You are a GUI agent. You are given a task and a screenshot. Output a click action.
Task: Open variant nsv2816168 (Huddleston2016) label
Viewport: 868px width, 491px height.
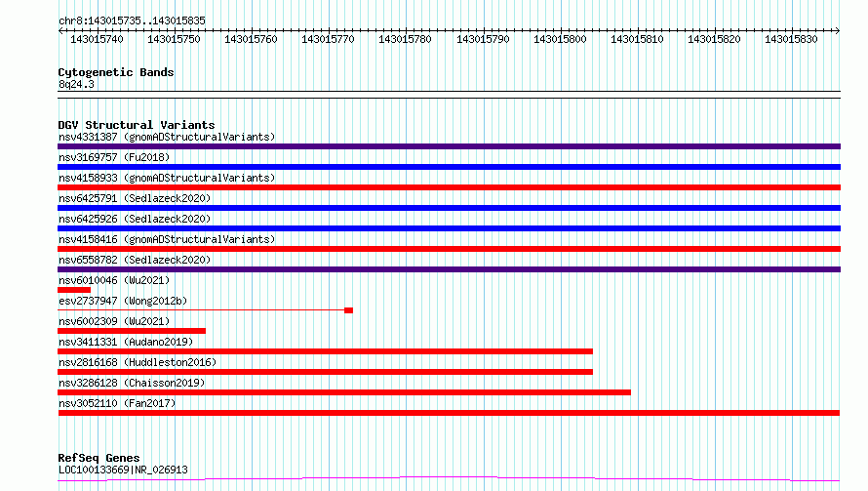coord(138,362)
